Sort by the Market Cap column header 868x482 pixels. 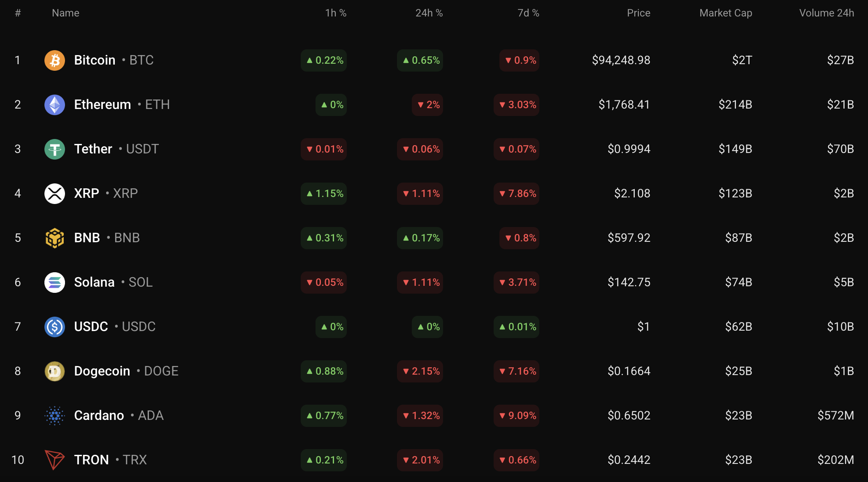(x=726, y=13)
